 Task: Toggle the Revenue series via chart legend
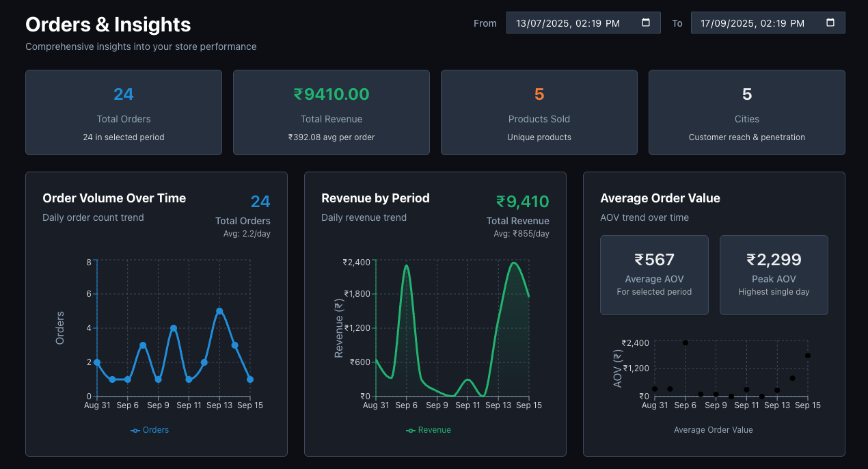(429, 430)
